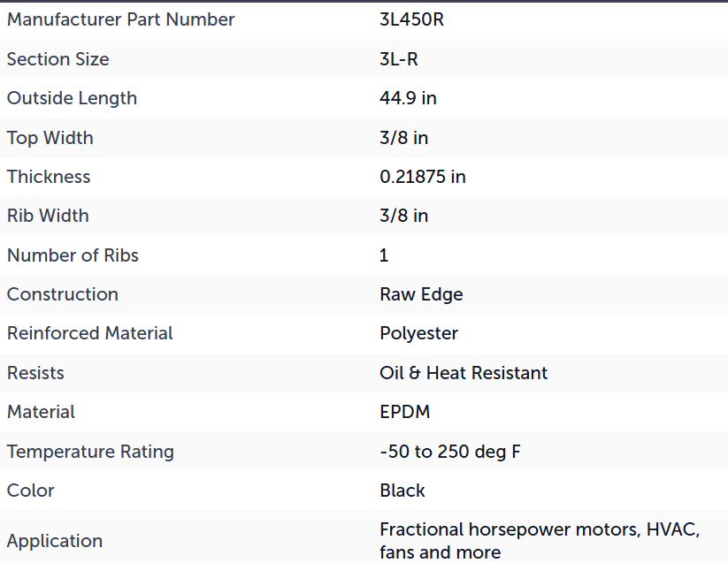Click the Outside Length label
Image resolution: width=728 pixels, height=563 pixels.
point(72,98)
